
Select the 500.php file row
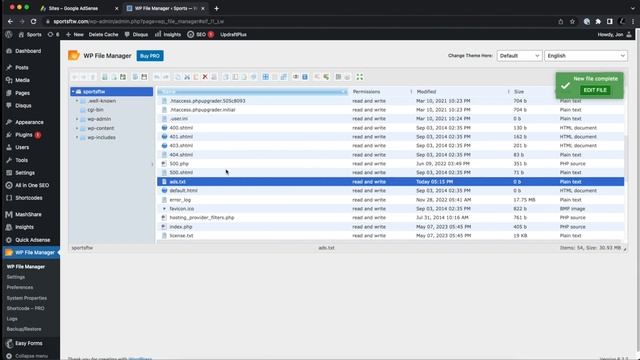tap(391, 164)
